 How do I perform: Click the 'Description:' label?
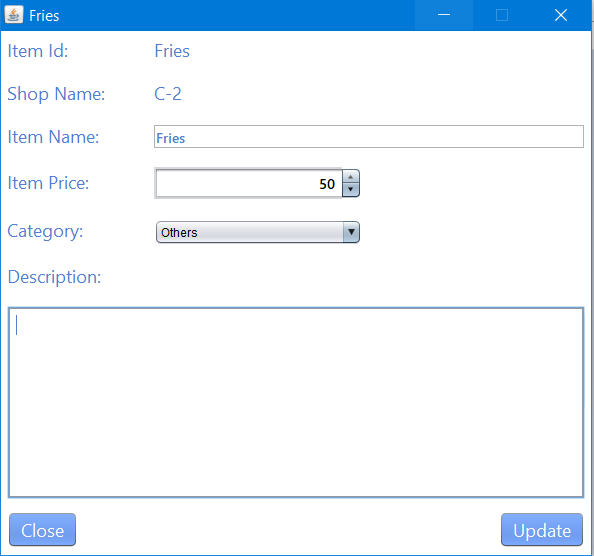point(54,278)
